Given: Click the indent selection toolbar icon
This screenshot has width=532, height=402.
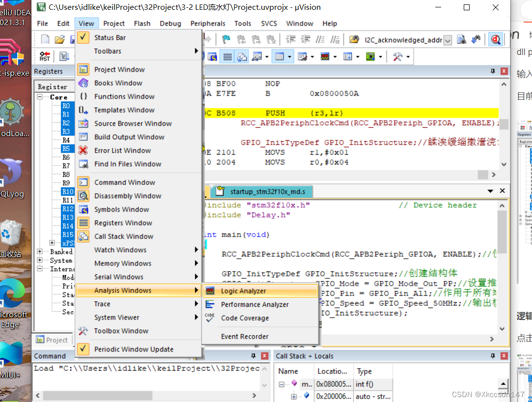Looking at the screenshot, I should coord(290,40).
